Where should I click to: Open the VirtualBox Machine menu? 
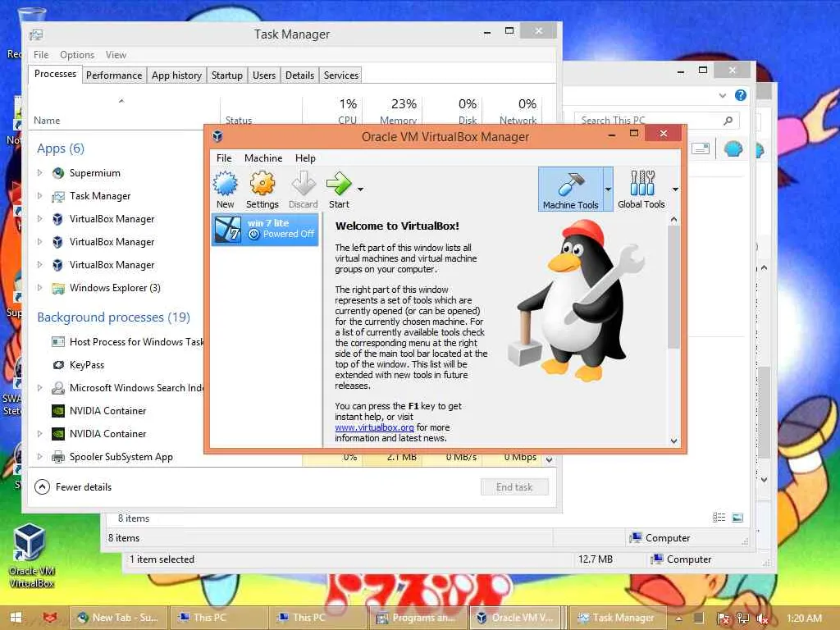coord(263,158)
